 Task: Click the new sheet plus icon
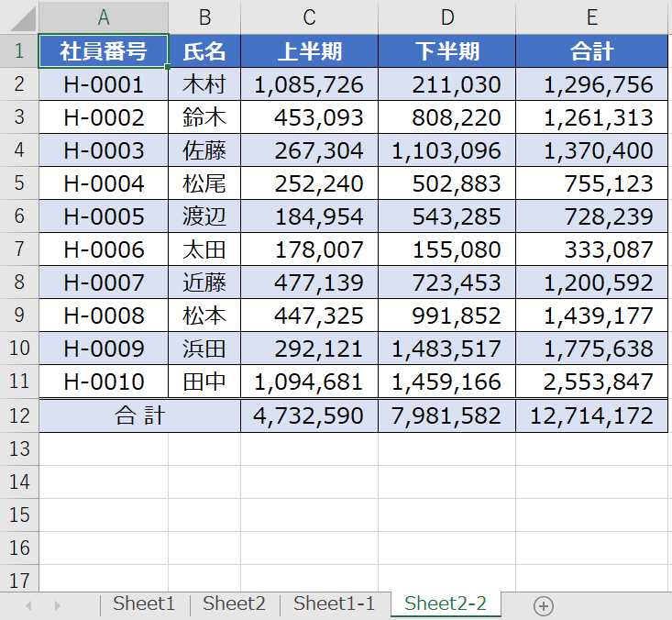click(544, 605)
